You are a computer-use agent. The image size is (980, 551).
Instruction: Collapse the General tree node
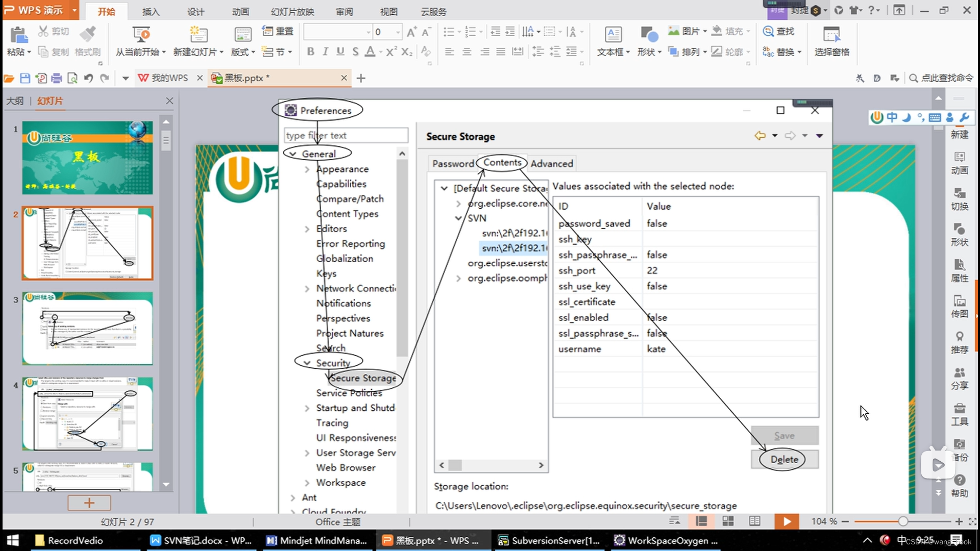pyautogui.click(x=292, y=154)
